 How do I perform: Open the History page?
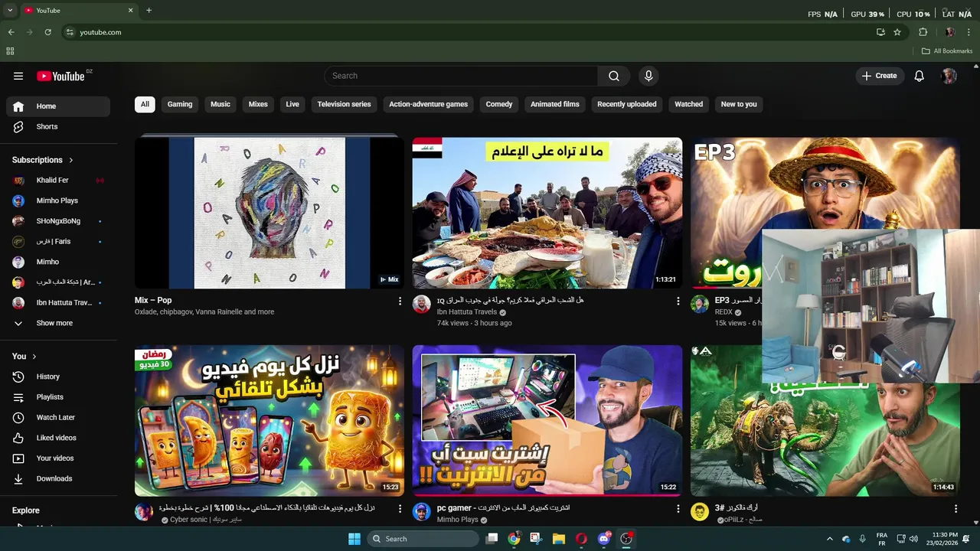tap(58, 377)
